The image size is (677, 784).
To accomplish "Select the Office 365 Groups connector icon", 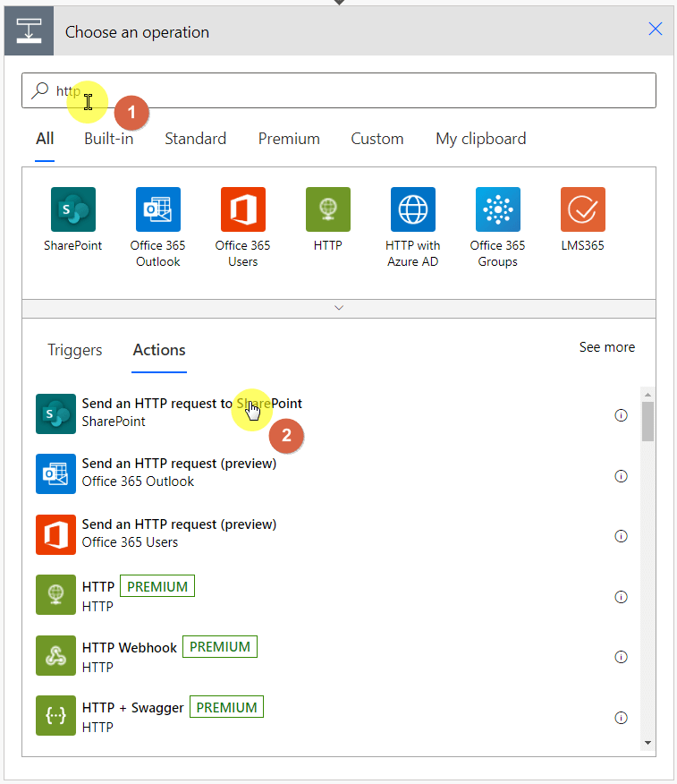I will click(x=497, y=209).
